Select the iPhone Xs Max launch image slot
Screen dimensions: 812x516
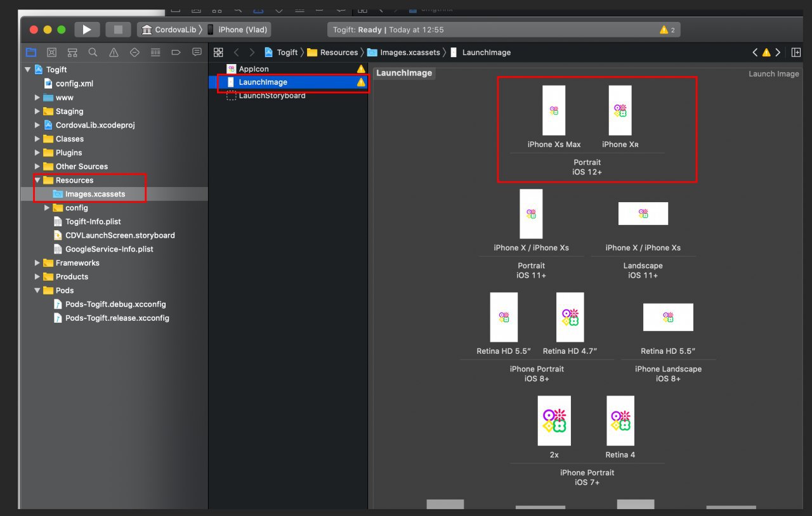click(x=554, y=110)
